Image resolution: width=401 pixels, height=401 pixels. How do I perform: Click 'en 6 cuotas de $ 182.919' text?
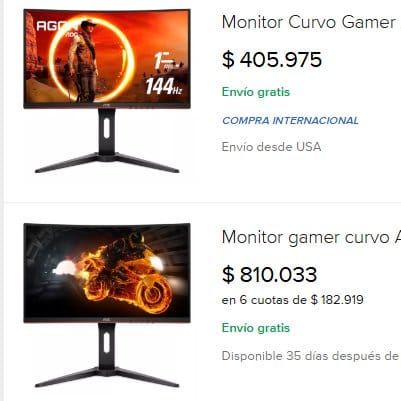(x=293, y=300)
